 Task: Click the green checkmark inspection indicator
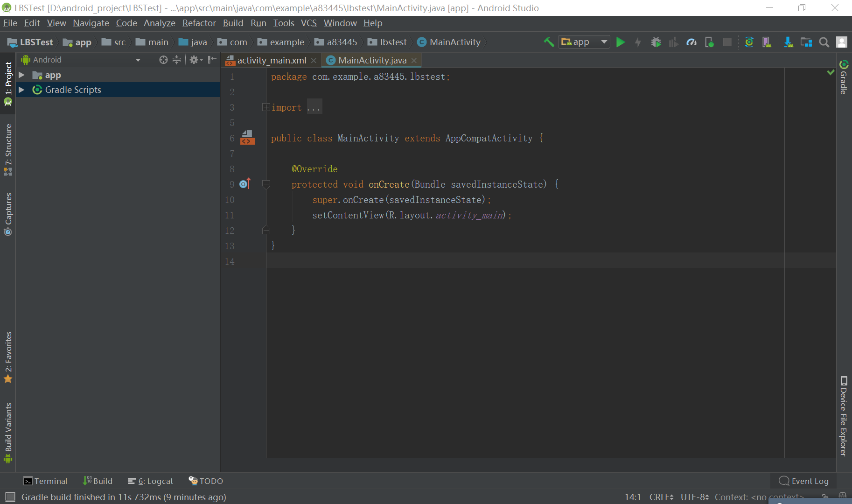point(831,72)
